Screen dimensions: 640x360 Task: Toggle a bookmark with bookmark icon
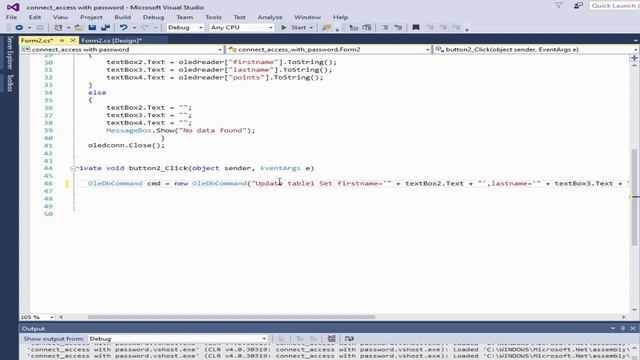pos(416,27)
